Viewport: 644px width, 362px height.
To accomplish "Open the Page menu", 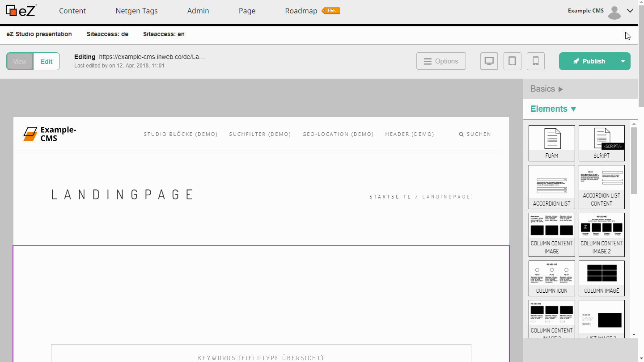I will coord(247,11).
